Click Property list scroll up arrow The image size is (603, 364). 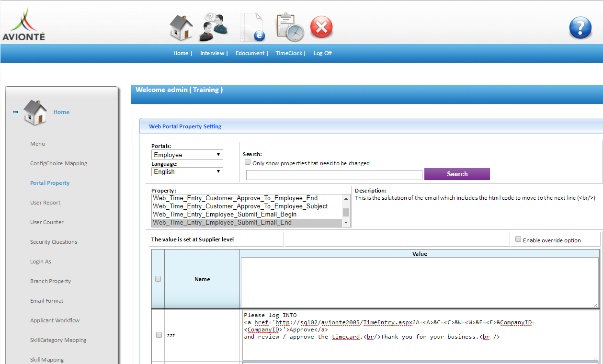(346, 198)
